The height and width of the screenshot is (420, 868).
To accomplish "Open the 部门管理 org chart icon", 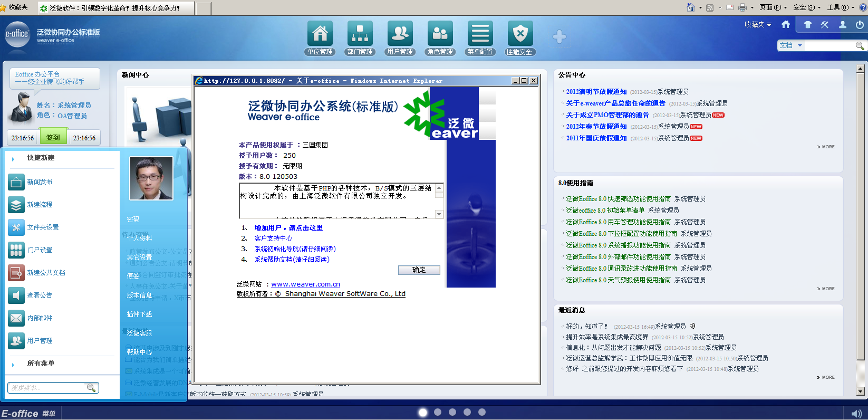I will point(360,34).
